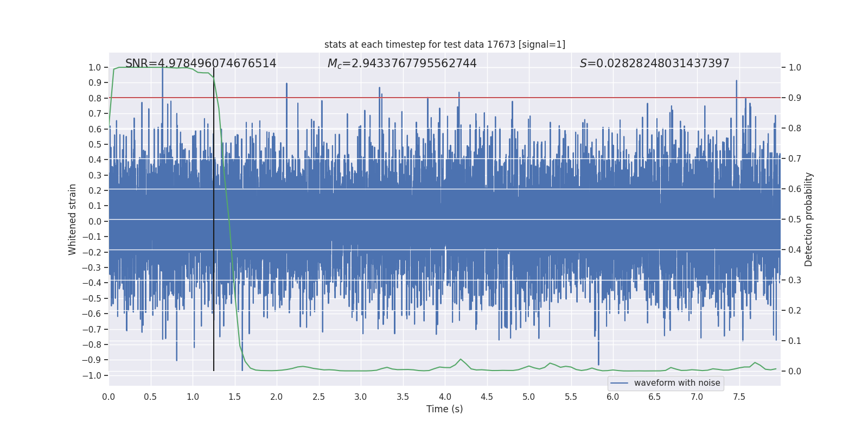
Task: Click the right axis tick label 0.9
Action: pos(795,98)
